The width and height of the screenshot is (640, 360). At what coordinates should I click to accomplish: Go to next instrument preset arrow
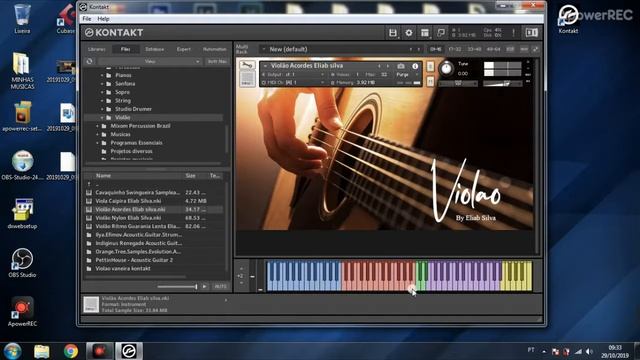[x=387, y=66]
